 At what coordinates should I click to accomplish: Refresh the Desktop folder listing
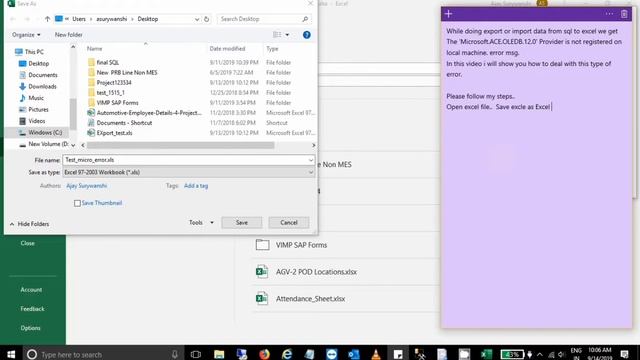[x=207, y=19]
